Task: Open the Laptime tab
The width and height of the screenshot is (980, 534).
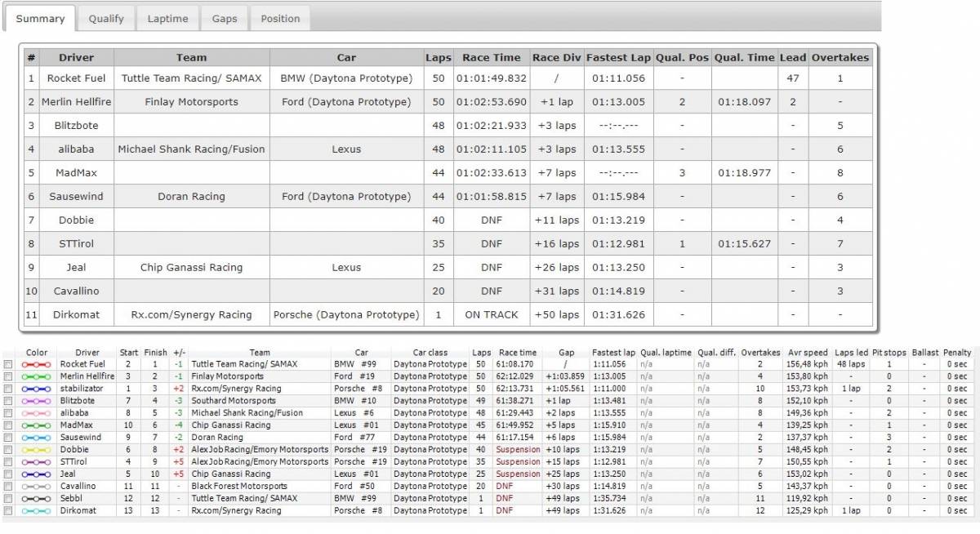Action: (167, 18)
